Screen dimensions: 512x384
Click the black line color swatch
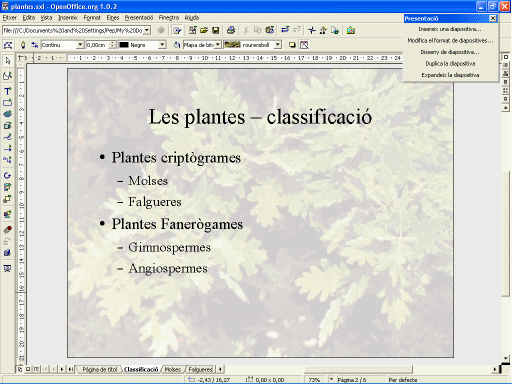pyautogui.click(x=124, y=45)
